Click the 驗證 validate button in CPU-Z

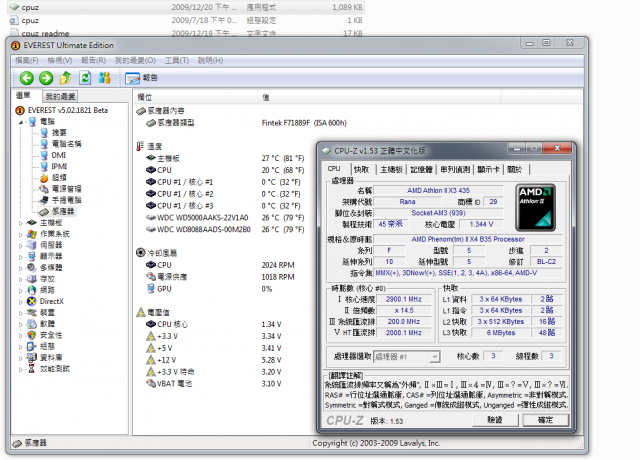point(495,420)
